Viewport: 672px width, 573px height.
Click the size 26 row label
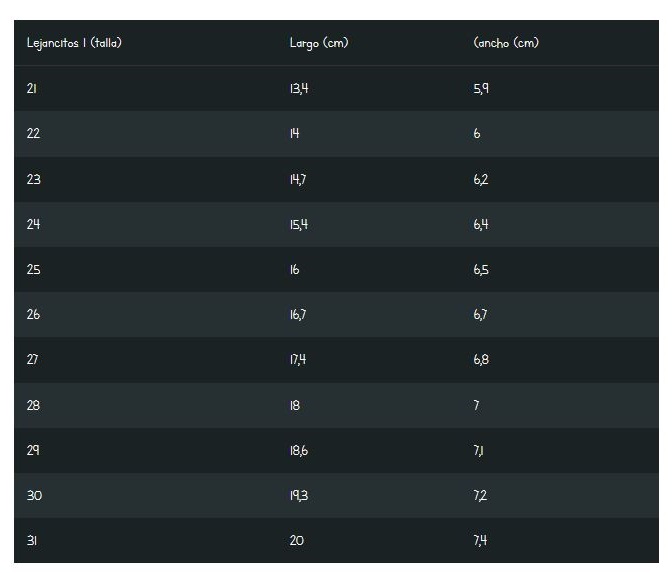coord(33,315)
